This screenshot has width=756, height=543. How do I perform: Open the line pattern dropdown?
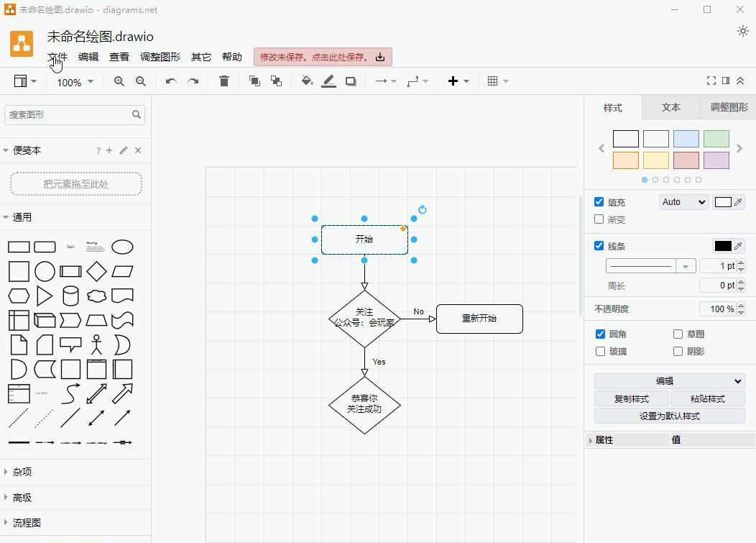click(650, 266)
